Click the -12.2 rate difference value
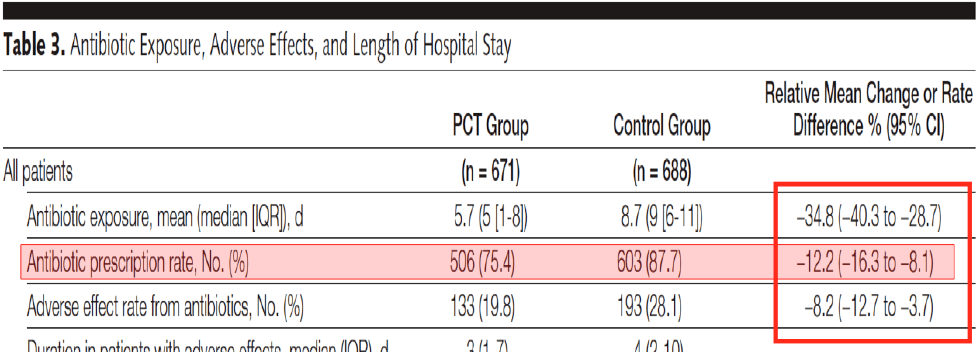The width and height of the screenshot is (980, 352). pyautogui.click(x=864, y=262)
